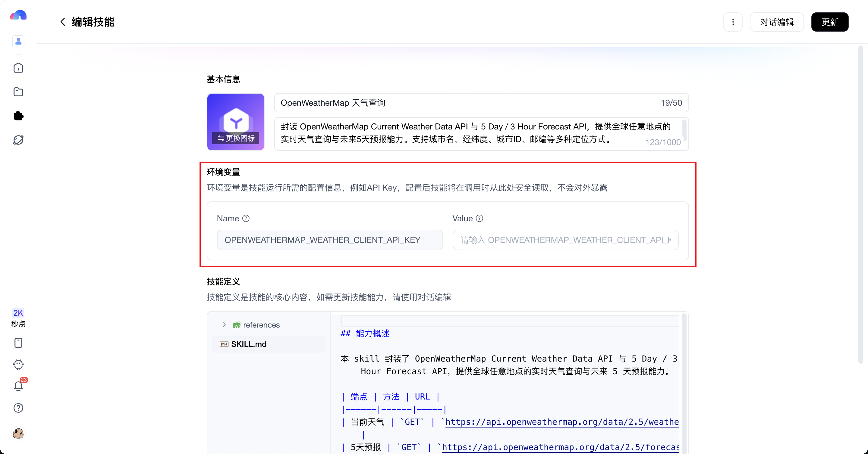Click the user avatar at sidebar bottom
This screenshot has width=868, height=454.
tap(18, 433)
